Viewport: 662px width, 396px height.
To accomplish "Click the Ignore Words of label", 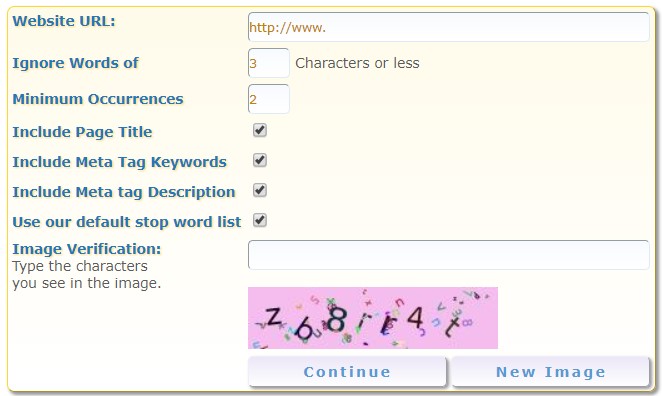I will coord(75,63).
